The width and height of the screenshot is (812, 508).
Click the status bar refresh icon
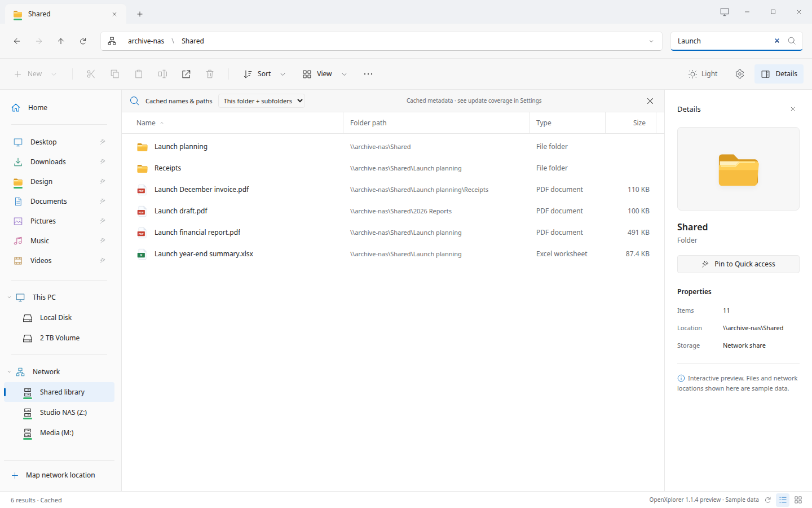[x=767, y=500]
